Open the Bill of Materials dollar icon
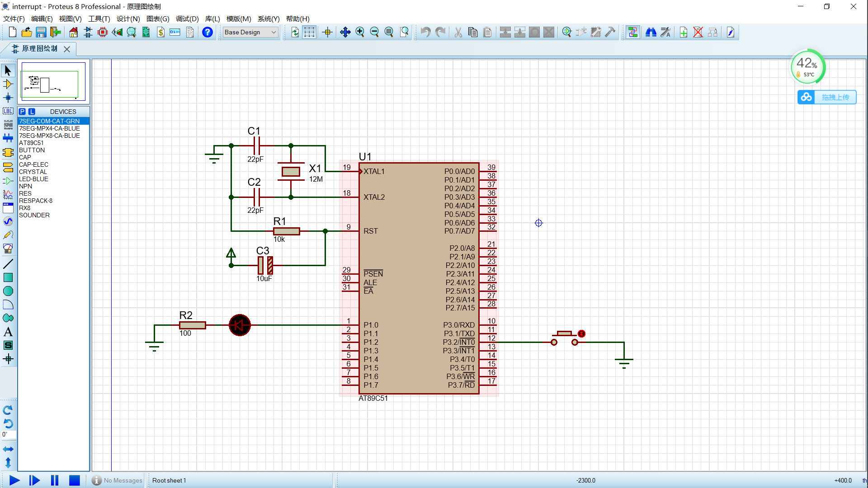This screenshot has width=868, height=488. pos(160,32)
